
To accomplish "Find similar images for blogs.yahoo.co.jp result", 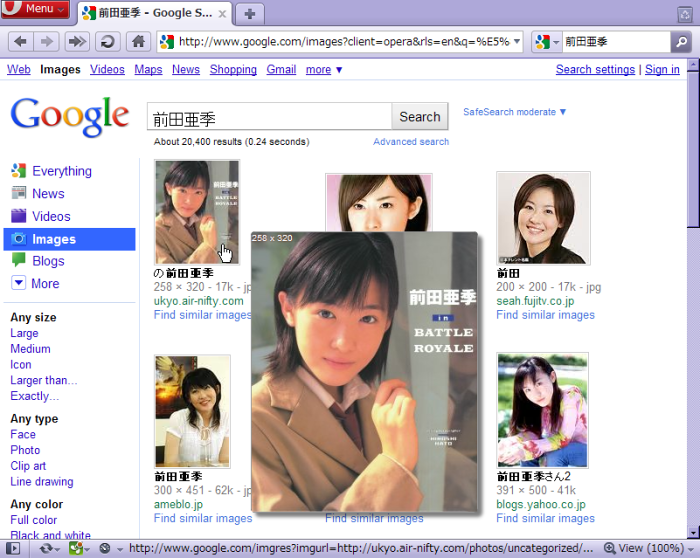I will click(x=546, y=518).
